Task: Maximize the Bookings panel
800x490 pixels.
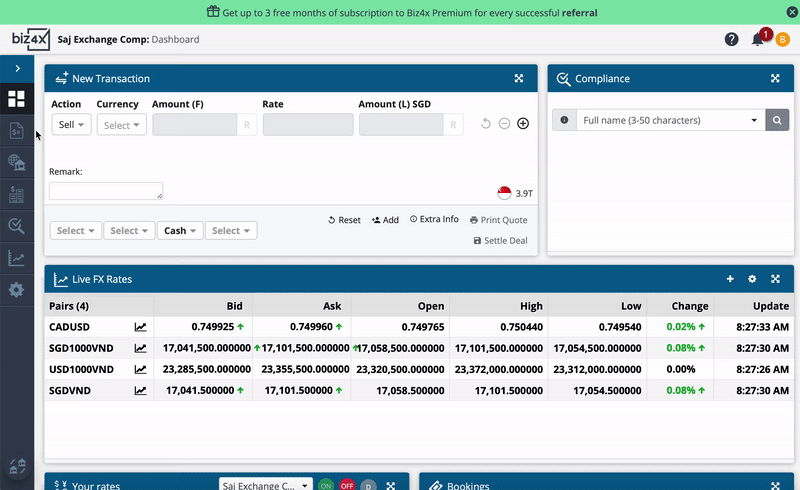Action: coord(776,485)
